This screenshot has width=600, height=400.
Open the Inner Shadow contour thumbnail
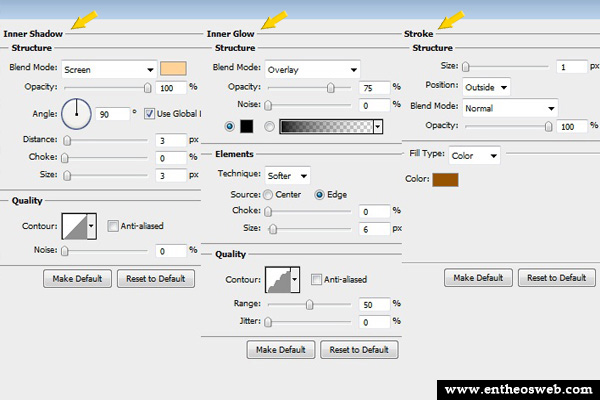(75, 226)
